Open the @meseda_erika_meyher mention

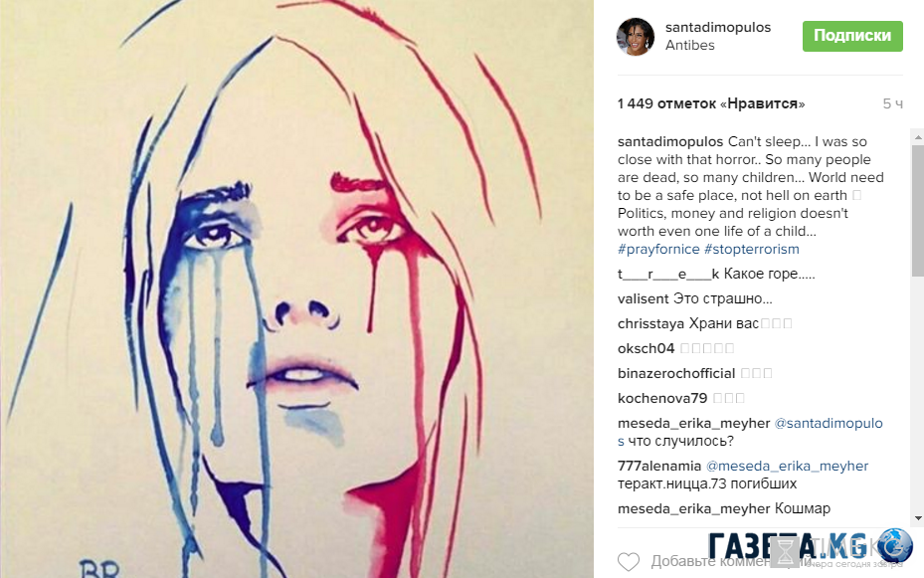click(x=788, y=466)
